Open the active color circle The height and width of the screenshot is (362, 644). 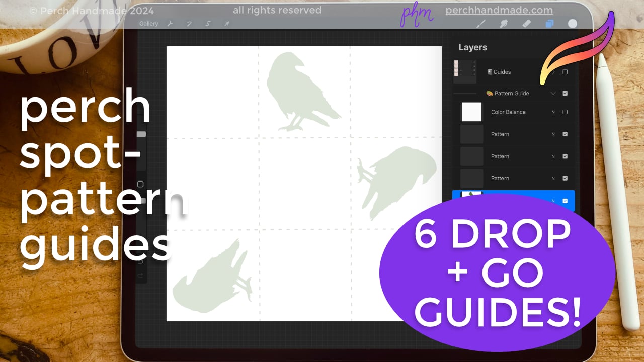click(x=573, y=24)
